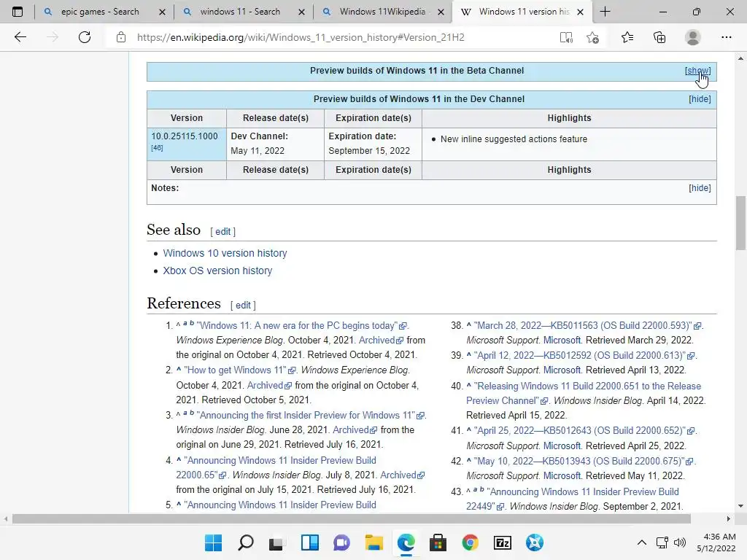Click the vertical scrollbar thumb

pos(740,223)
